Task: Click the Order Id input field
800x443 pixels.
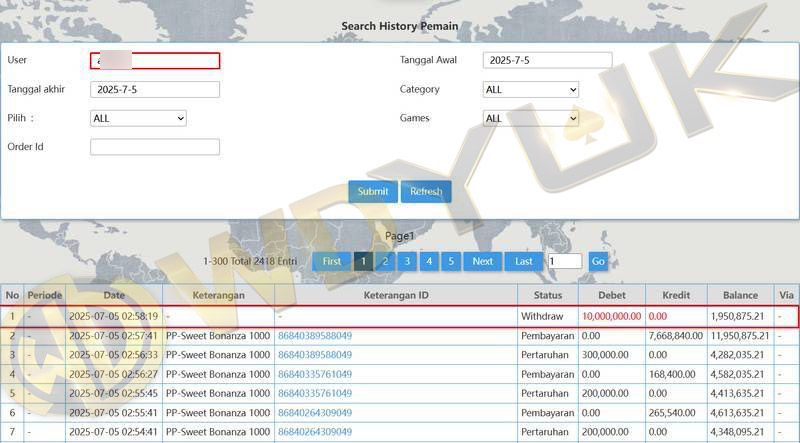Action: coord(155,147)
